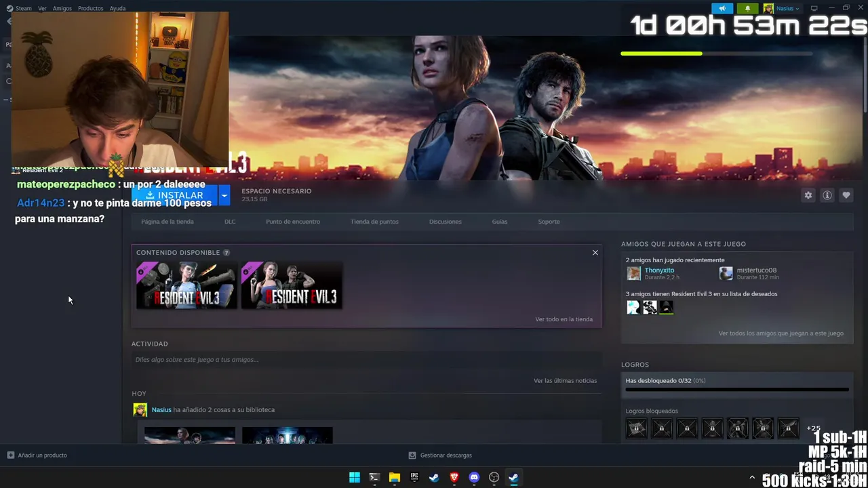Open the Steam announcements megaphone icon
Viewport: 868px width, 488px height.
[x=722, y=8]
